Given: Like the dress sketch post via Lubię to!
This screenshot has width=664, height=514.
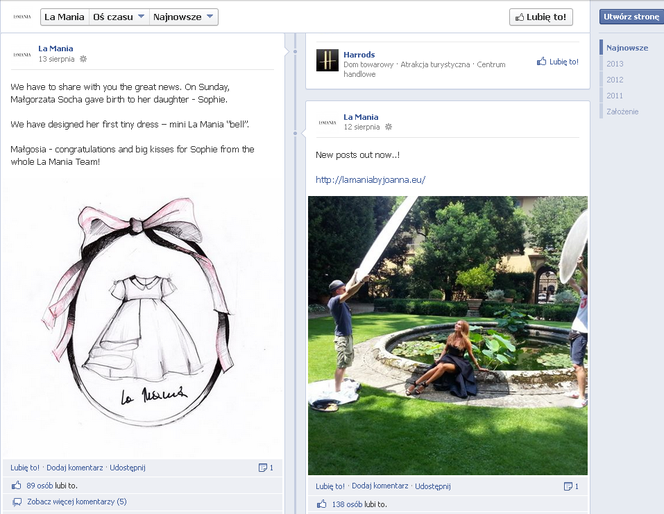Looking at the screenshot, I should click(25, 468).
